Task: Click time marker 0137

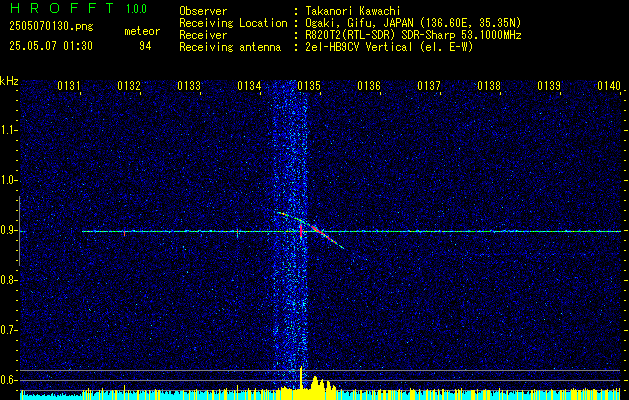Action: click(x=429, y=86)
